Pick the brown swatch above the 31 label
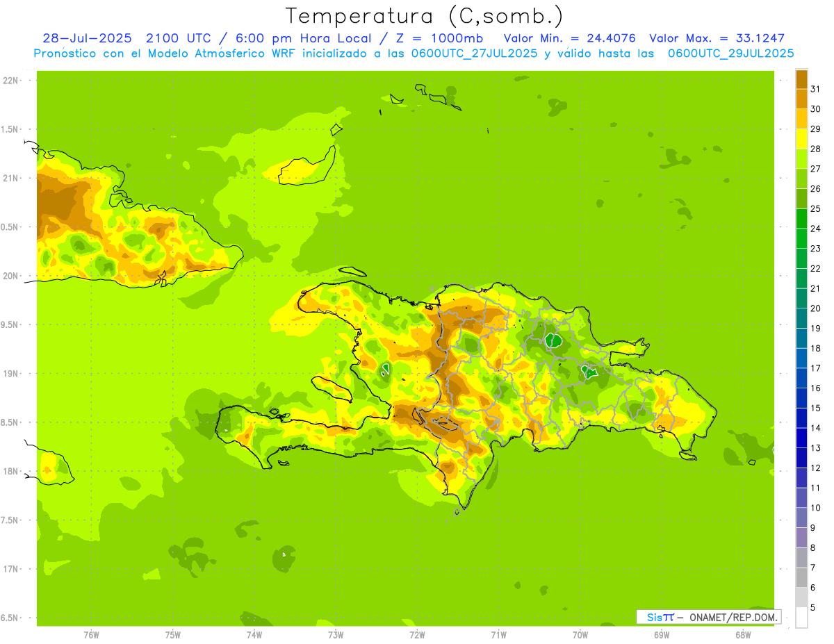This screenshot has height=644, width=834. pyautogui.click(x=801, y=79)
